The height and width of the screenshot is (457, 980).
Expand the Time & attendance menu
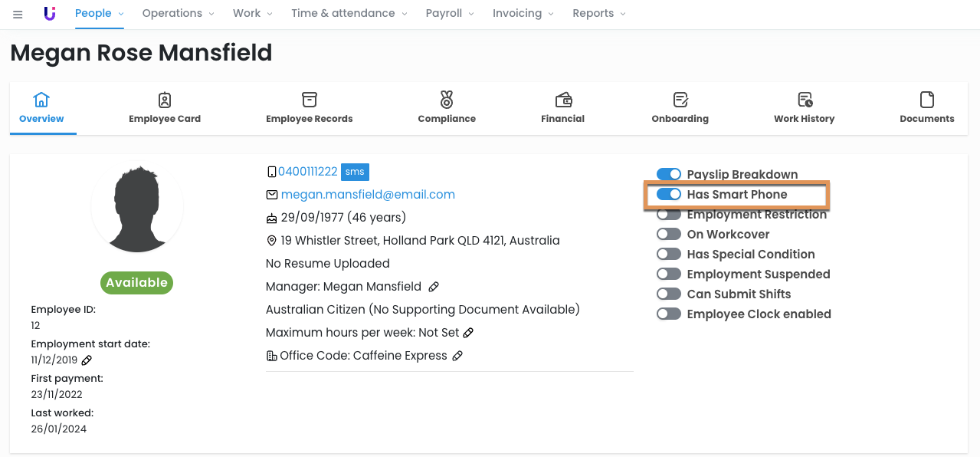coord(349,14)
